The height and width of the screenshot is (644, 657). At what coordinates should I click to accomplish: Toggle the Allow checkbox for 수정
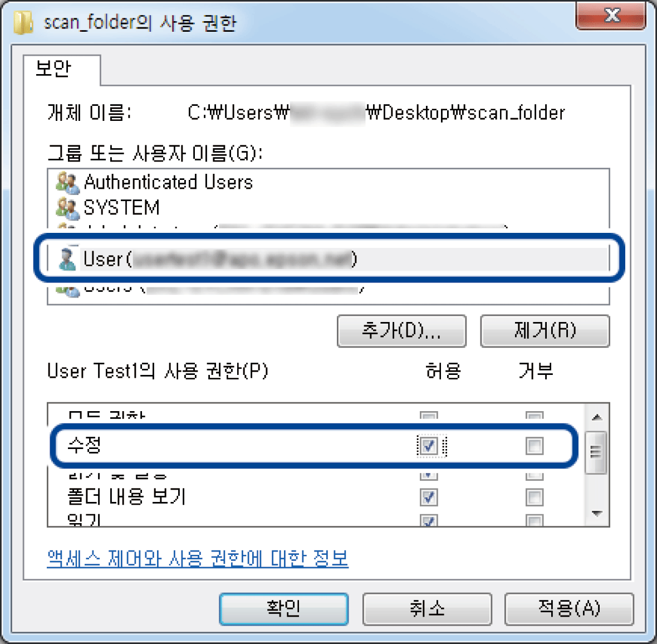click(x=429, y=446)
